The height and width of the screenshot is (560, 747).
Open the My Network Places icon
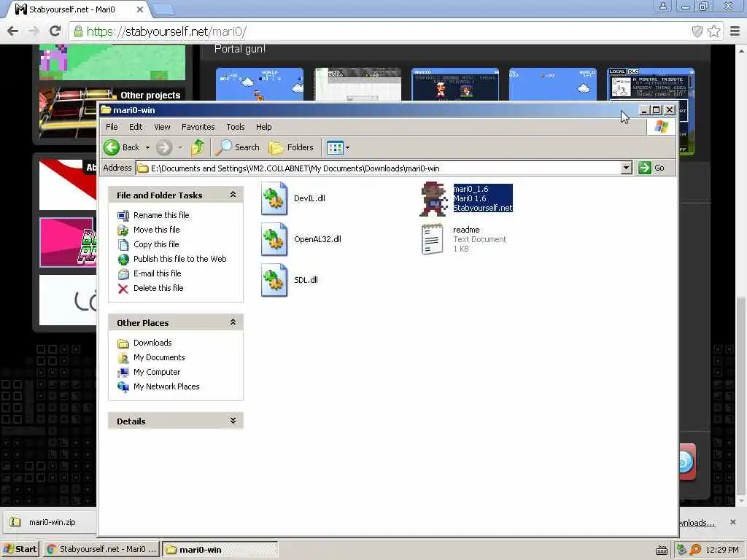coord(123,387)
